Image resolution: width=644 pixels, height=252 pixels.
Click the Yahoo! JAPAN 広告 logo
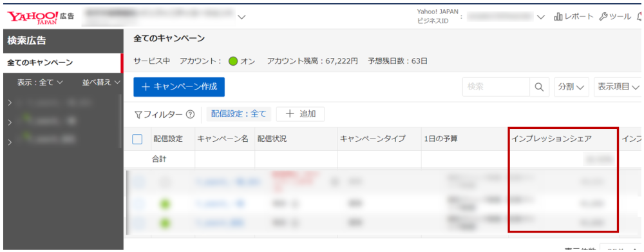tap(41, 17)
